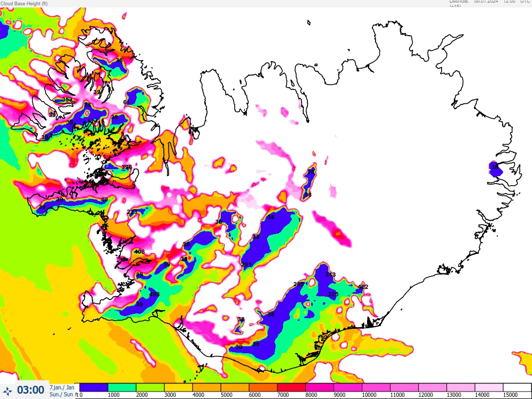Click the '2000' legend scale label

(142, 395)
